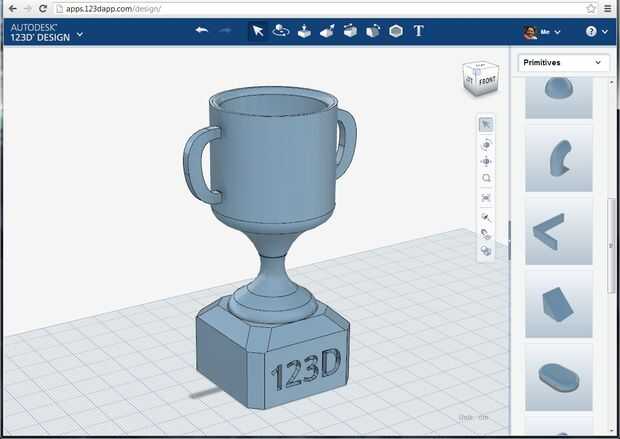
Task: Click the panel collapse handle beside the primitives panel
Action: tap(509, 240)
